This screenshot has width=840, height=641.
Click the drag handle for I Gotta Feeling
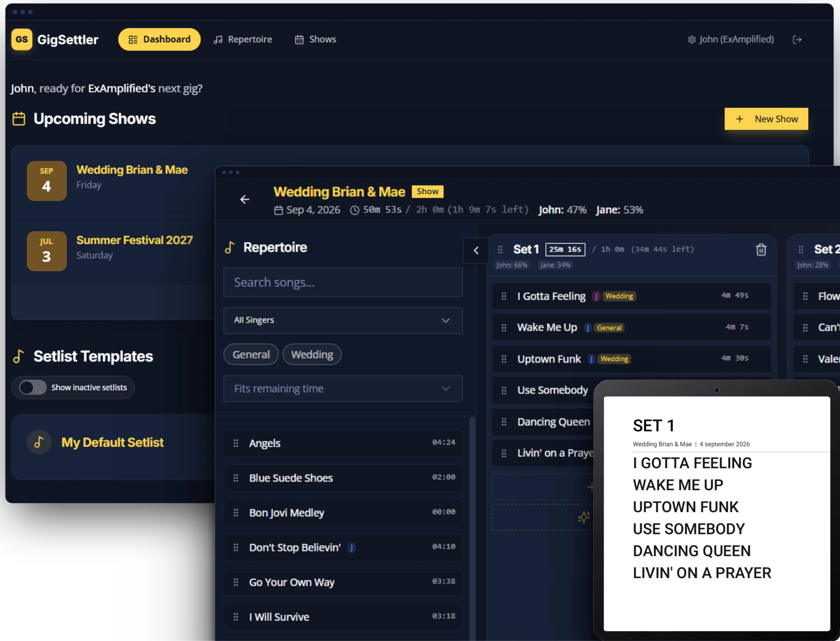click(x=504, y=296)
